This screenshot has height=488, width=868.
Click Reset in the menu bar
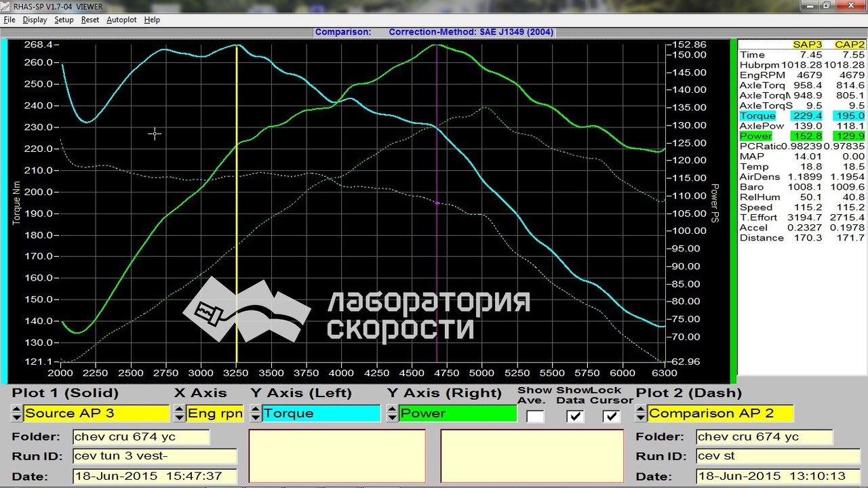[90, 20]
